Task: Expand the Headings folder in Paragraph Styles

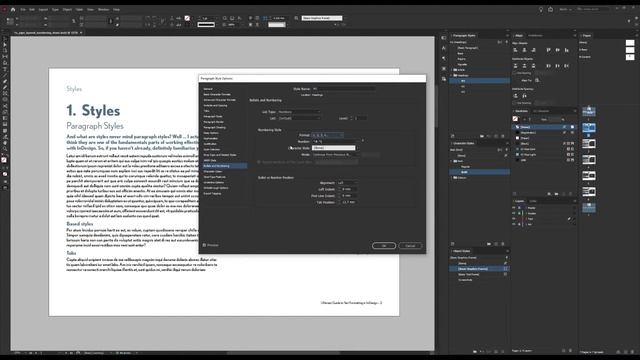Action: point(452,76)
